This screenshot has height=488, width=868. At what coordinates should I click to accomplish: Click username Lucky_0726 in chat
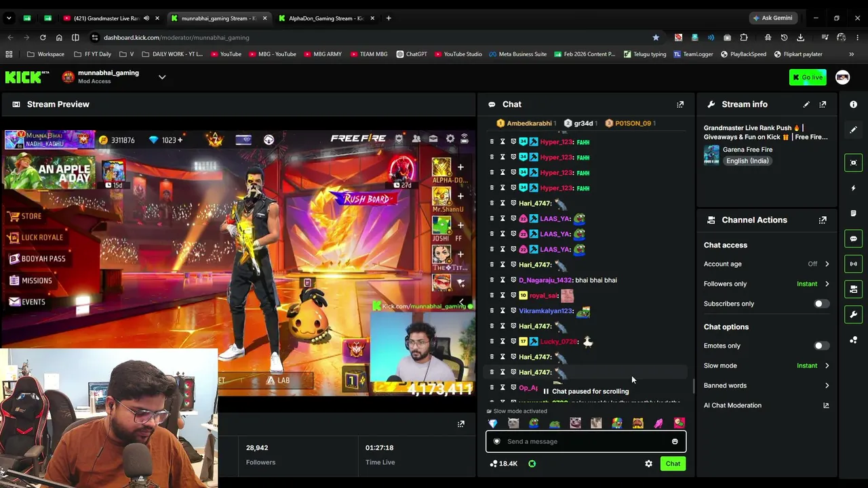(x=559, y=342)
